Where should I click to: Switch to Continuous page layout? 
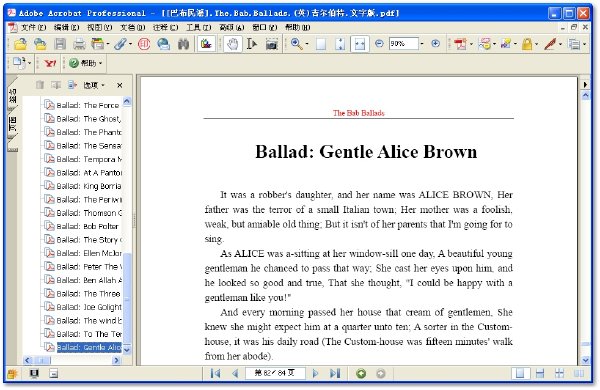540,374
